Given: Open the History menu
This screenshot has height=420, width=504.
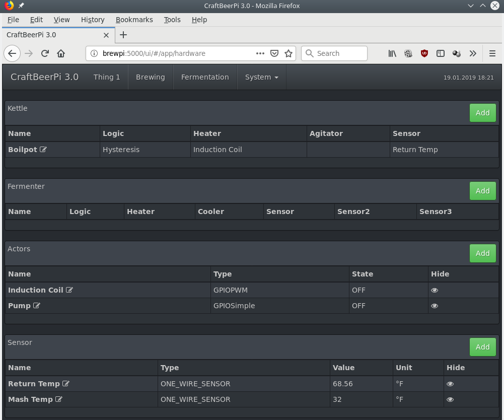Looking at the screenshot, I should point(93,20).
